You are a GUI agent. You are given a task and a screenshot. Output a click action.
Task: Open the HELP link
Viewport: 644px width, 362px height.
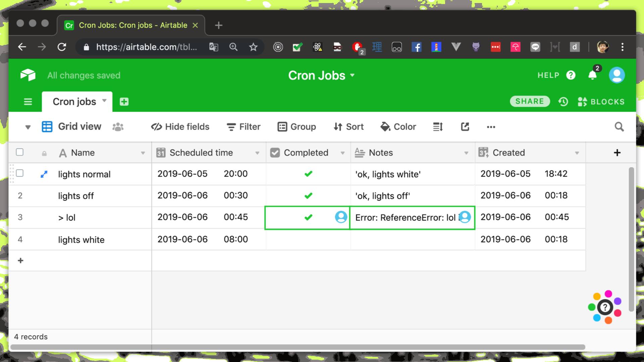click(x=548, y=75)
